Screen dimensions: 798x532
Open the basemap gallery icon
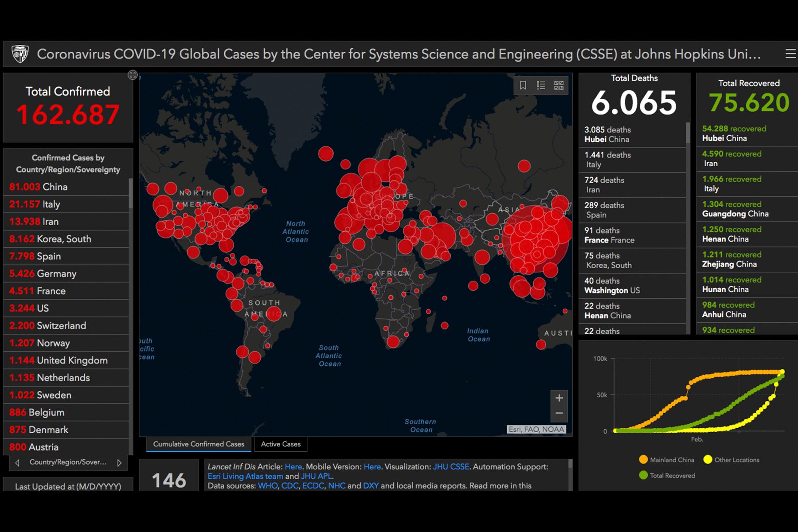pos(559,86)
